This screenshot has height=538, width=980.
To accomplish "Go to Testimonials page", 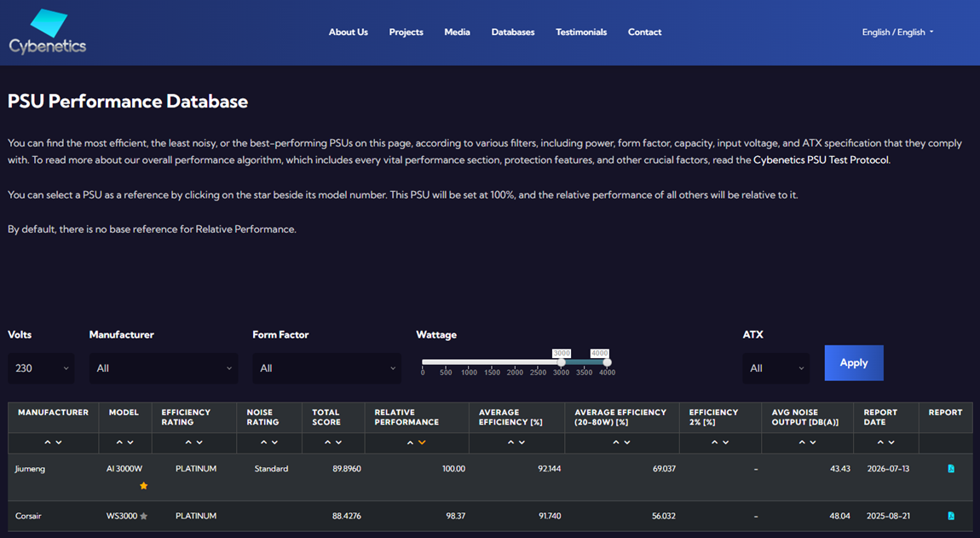I will coord(581,32).
